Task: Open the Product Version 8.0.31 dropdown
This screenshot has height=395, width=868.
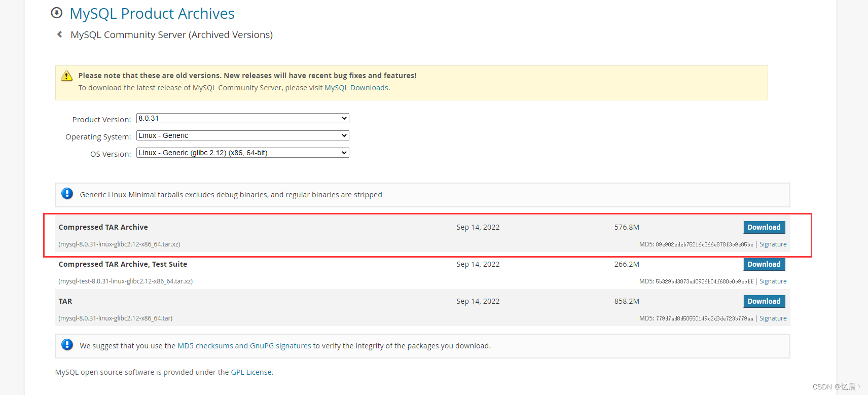Action: (x=243, y=118)
